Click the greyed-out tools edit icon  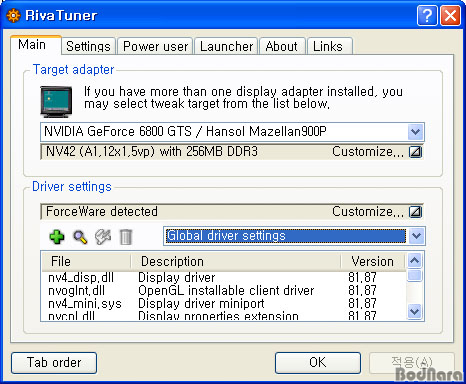pyautogui.click(x=103, y=237)
